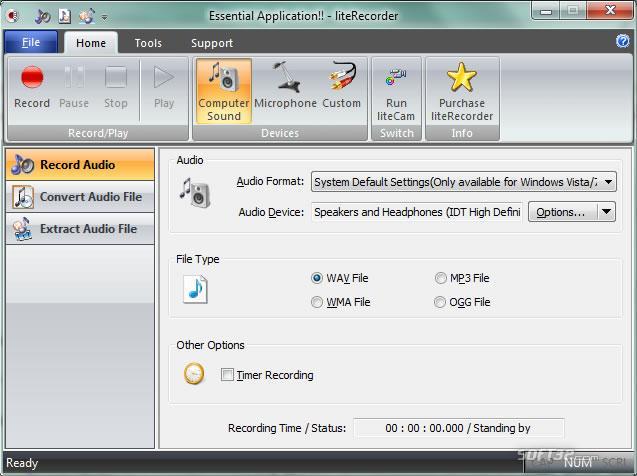This screenshot has width=637, height=476.
Task: Select the Microphone device
Action: (285, 88)
